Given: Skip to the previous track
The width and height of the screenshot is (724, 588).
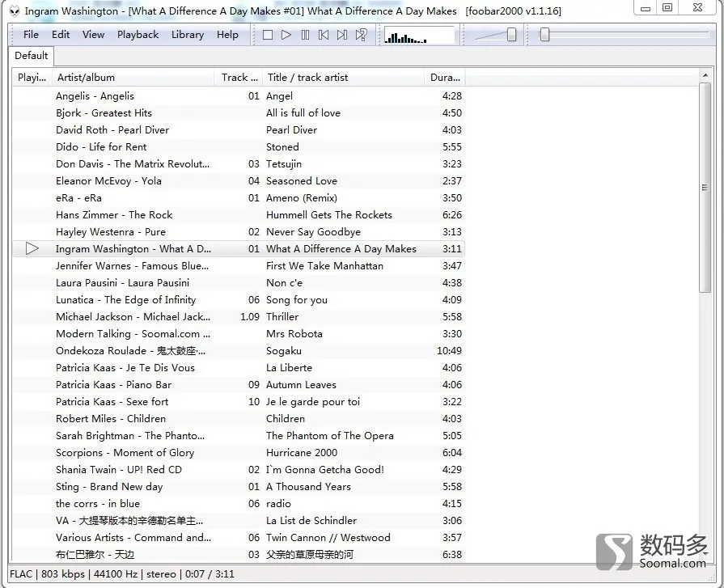Looking at the screenshot, I should (x=324, y=35).
